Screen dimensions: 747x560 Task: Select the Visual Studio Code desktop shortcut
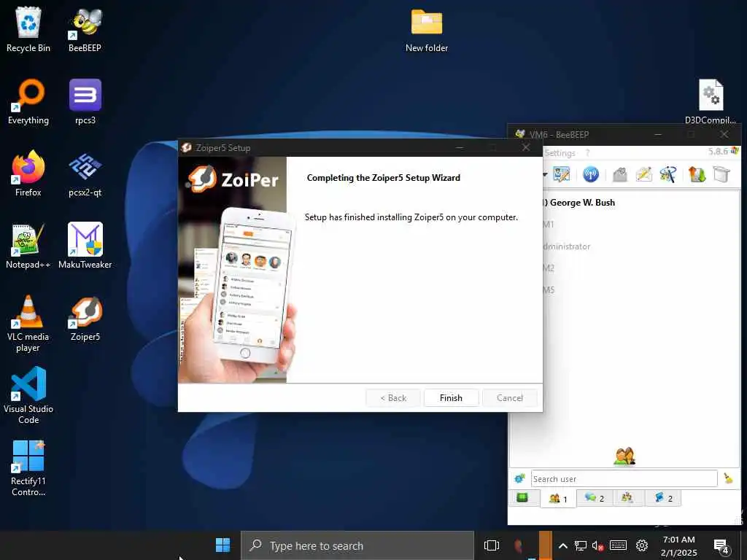pyautogui.click(x=28, y=396)
